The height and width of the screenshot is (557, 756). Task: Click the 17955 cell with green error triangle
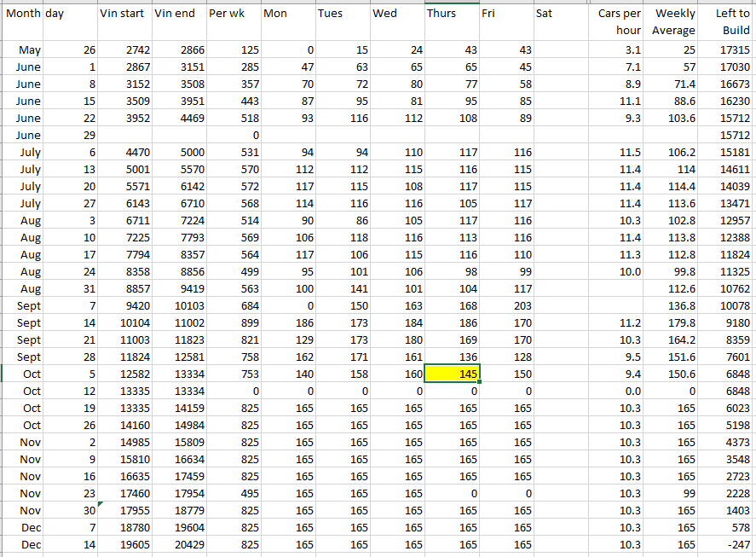point(124,510)
